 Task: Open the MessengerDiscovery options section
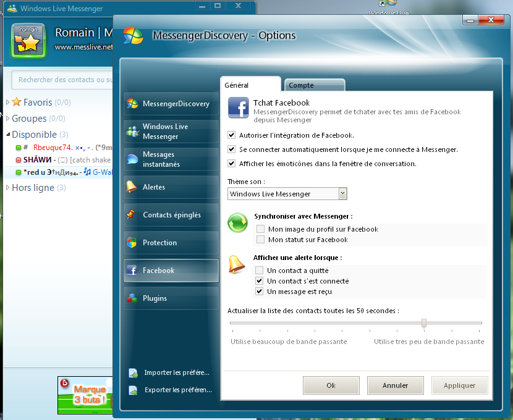[171, 103]
